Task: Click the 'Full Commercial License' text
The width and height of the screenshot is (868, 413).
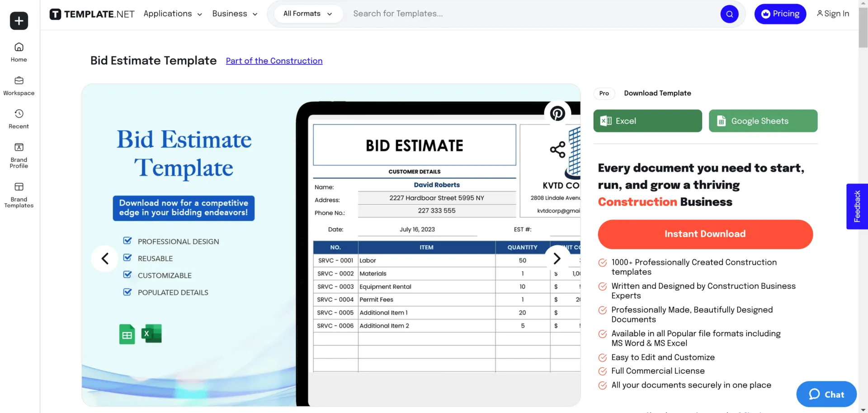Action: coord(658,371)
